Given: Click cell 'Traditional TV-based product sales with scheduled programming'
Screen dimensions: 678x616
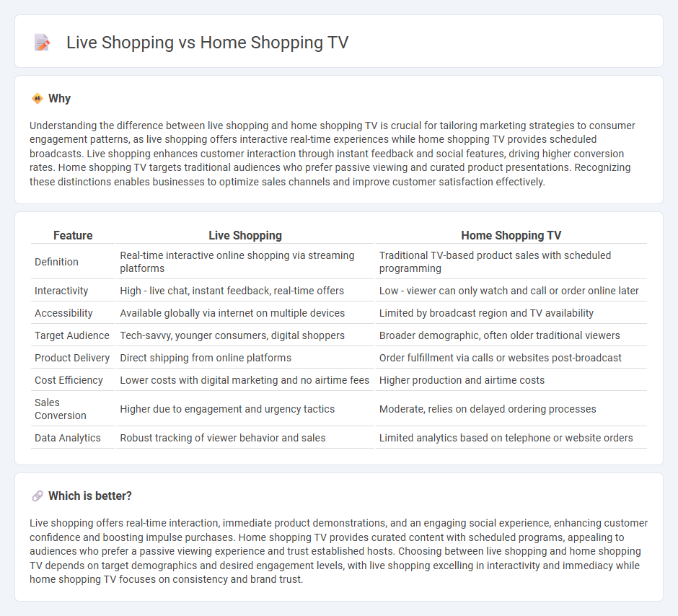Looking at the screenshot, I should click(x=511, y=262).
